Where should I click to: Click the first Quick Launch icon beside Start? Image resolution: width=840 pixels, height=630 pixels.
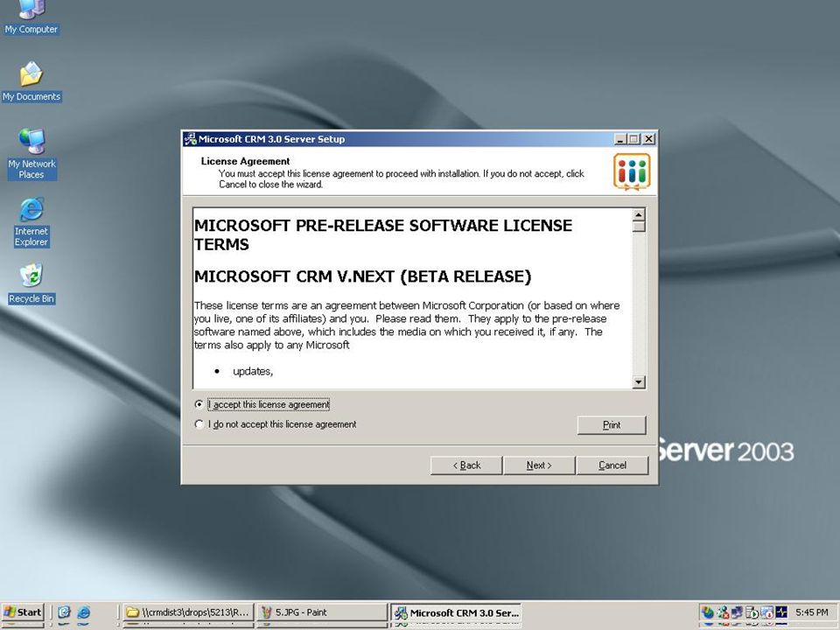click(x=64, y=612)
